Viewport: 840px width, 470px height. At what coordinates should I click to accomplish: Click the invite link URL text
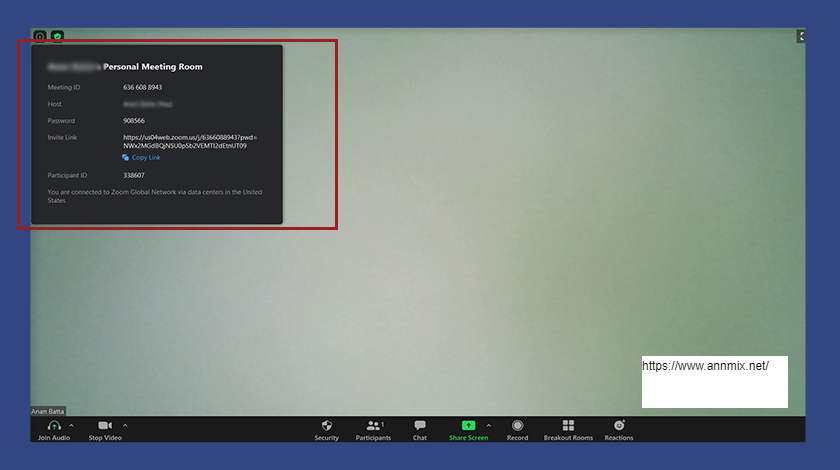(x=190, y=141)
